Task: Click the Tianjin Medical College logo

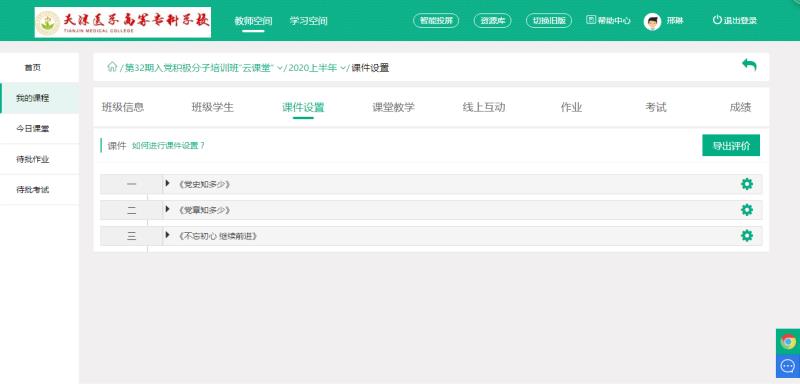Action: coord(122,22)
